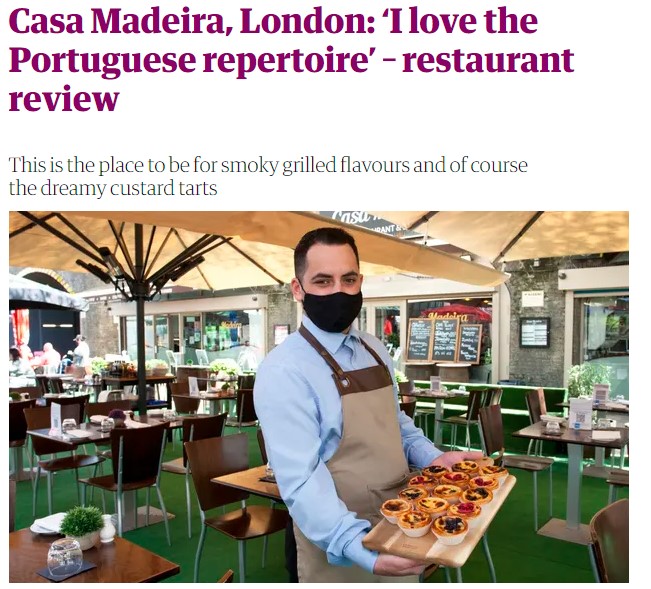The image size is (651, 589).
Task: Click the small potted plant on front table
Action: point(82,526)
